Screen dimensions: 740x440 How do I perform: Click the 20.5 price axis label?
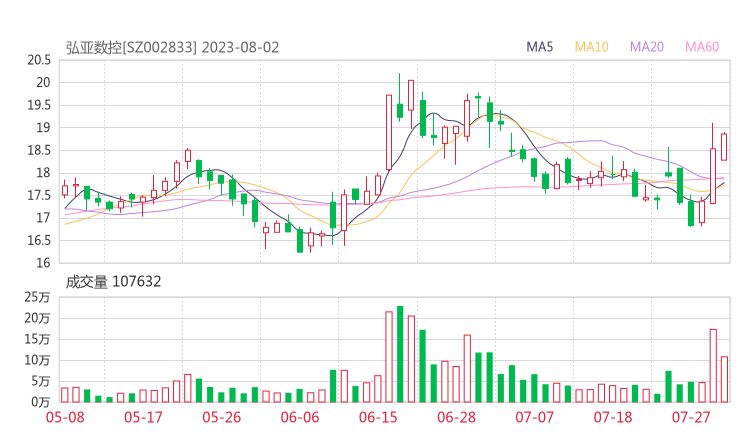(x=39, y=60)
